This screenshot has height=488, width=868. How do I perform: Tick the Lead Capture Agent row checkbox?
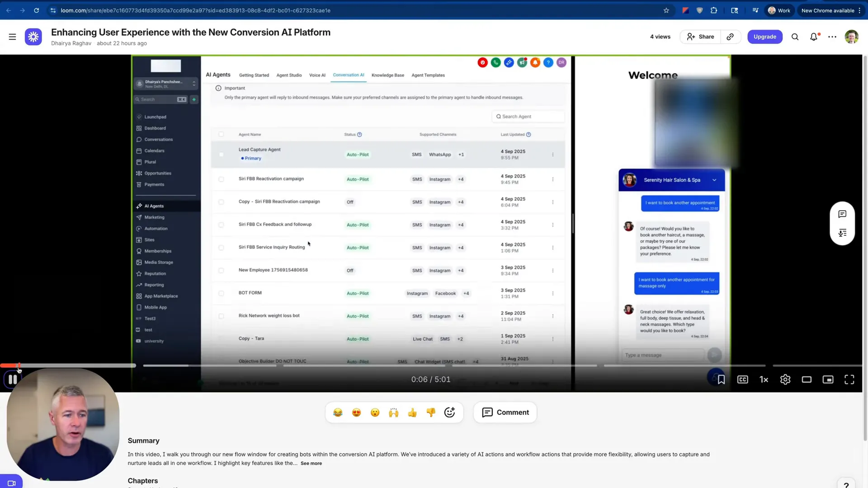click(x=221, y=155)
